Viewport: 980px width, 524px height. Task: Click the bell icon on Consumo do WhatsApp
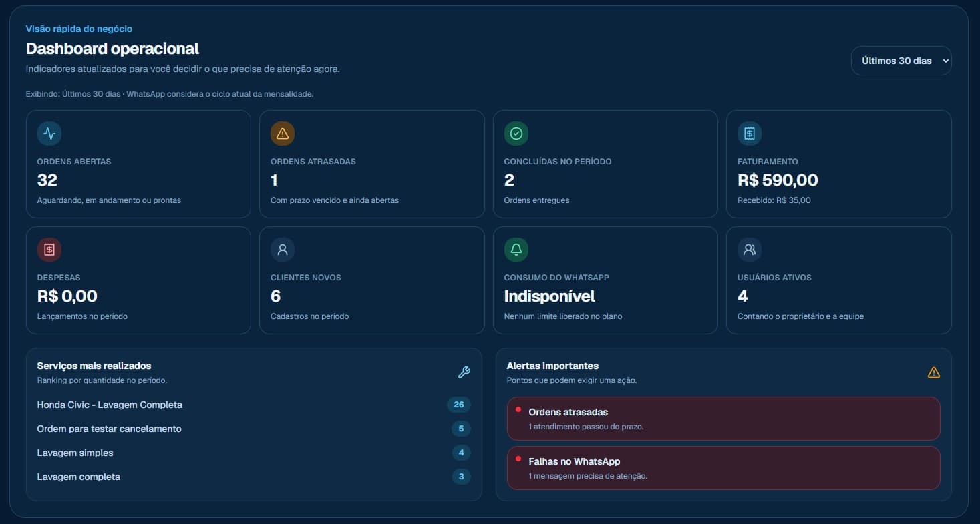coord(516,250)
